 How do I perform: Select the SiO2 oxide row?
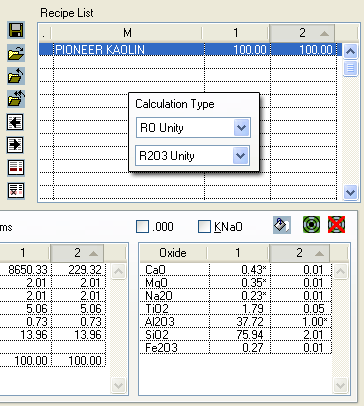(x=236, y=335)
